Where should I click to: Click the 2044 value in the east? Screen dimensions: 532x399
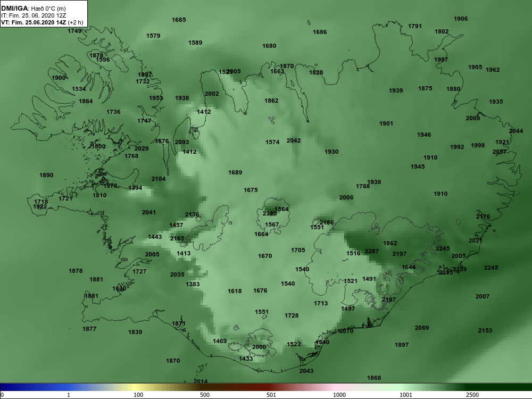click(x=516, y=131)
